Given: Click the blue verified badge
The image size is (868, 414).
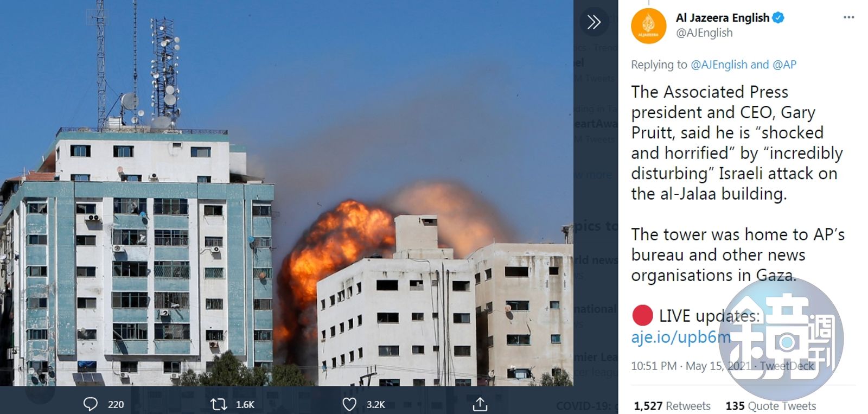Looking at the screenshot, I should pyautogui.click(x=778, y=18).
